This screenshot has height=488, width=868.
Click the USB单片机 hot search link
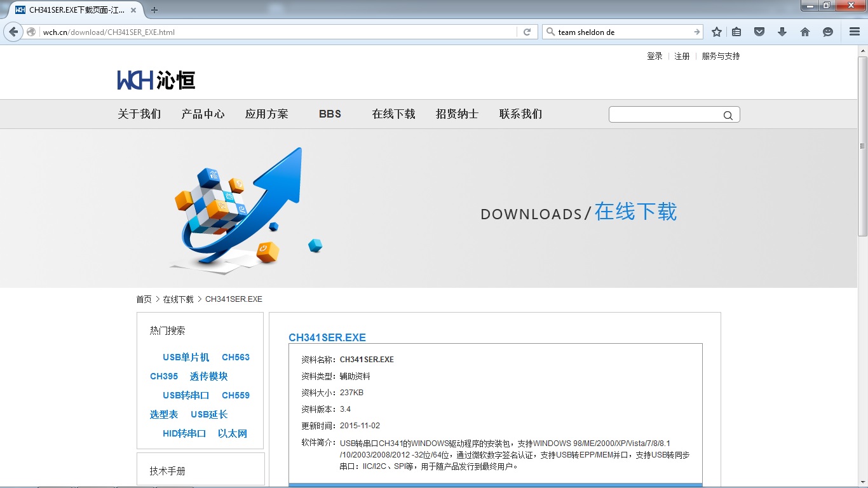click(186, 357)
